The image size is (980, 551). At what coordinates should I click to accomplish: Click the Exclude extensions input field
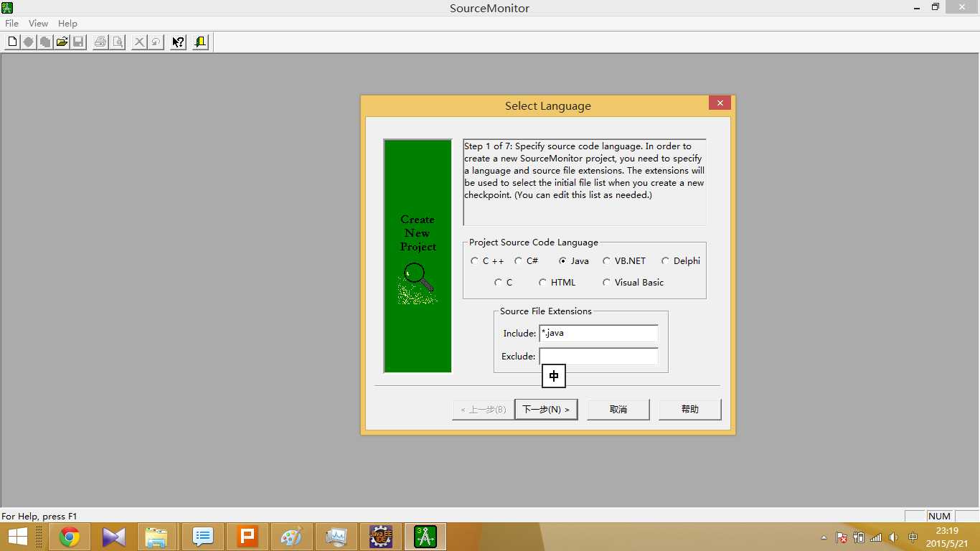point(598,357)
